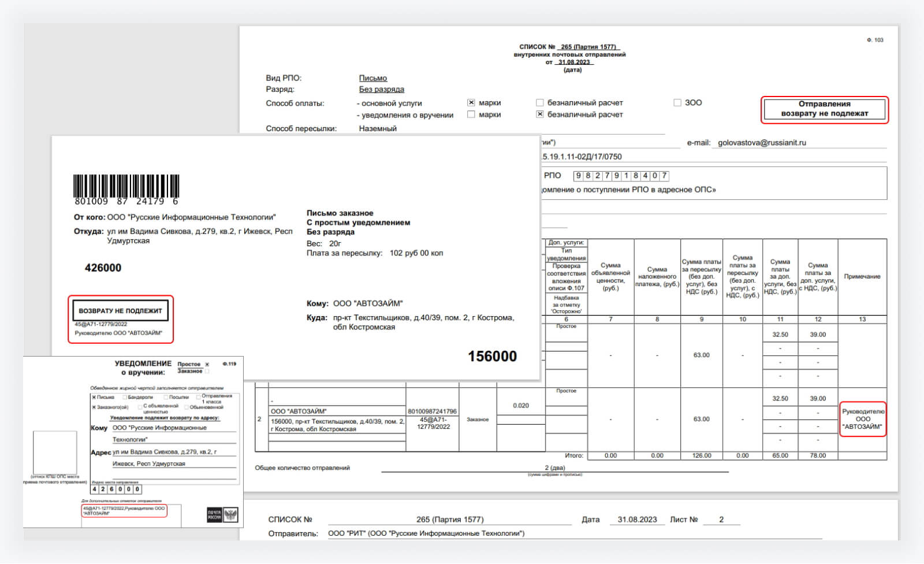
Task: Click the recipient ООО "АВТОЗАЙМ" after Кому on envelope
Action: (x=368, y=303)
